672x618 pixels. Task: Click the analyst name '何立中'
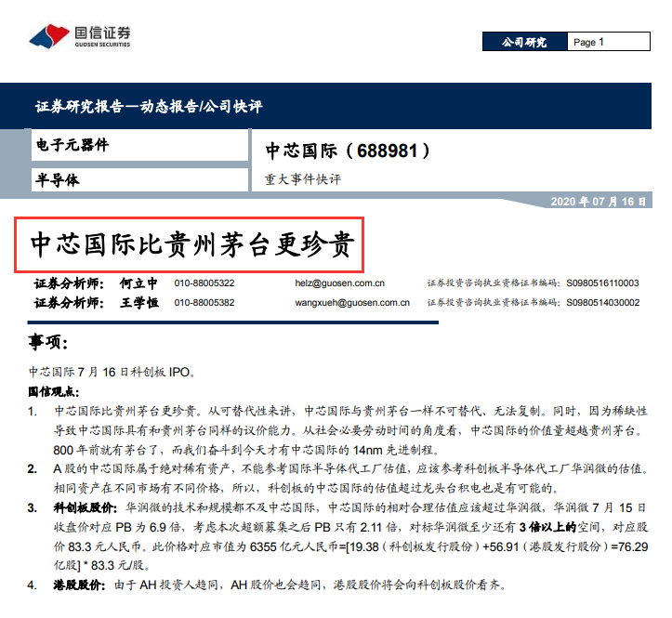point(138,283)
